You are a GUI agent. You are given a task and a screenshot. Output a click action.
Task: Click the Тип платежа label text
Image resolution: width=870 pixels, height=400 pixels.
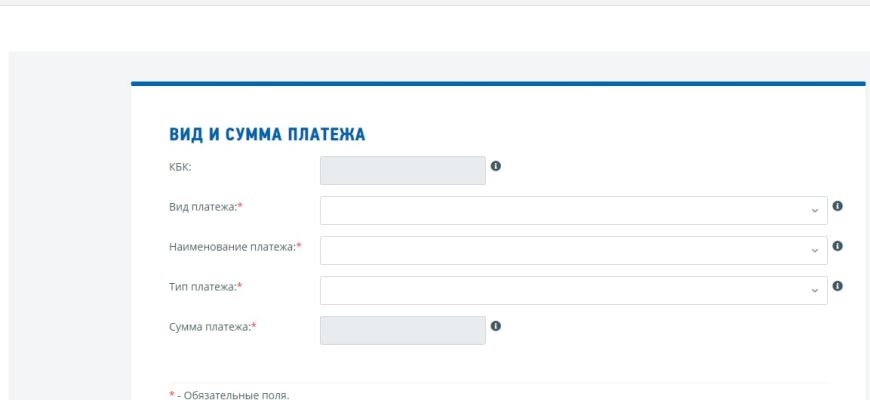pyautogui.click(x=205, y=287)
